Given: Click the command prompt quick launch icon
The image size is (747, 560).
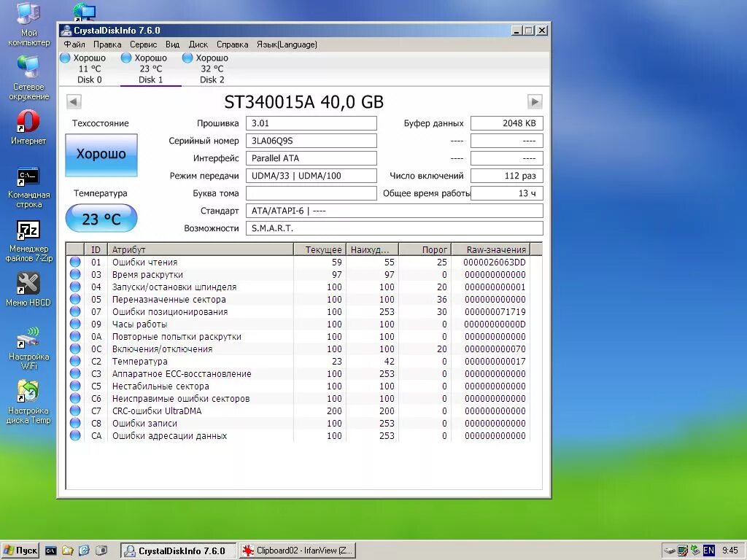Looking at the screenshot, I should tap(50, 551).
